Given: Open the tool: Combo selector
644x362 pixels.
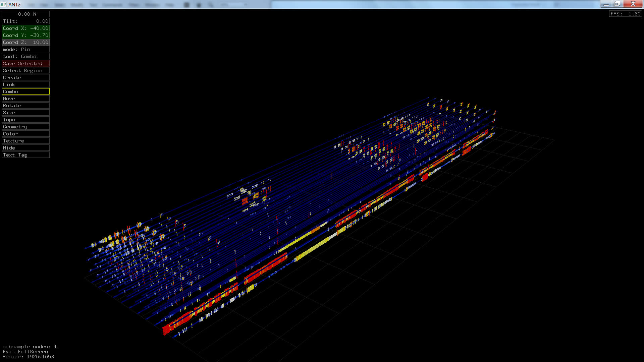Looking at the screenshot, I should point(26,56).
